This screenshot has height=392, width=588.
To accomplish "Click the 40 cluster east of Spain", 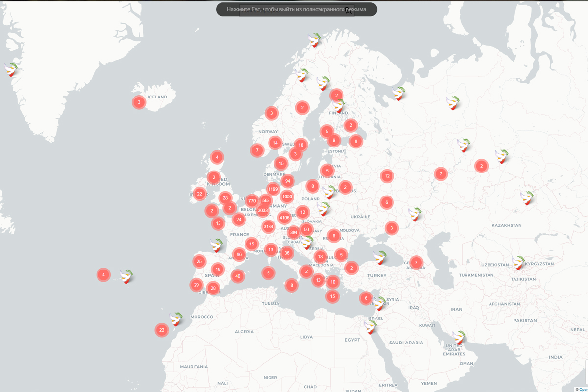I will [237, 276].
